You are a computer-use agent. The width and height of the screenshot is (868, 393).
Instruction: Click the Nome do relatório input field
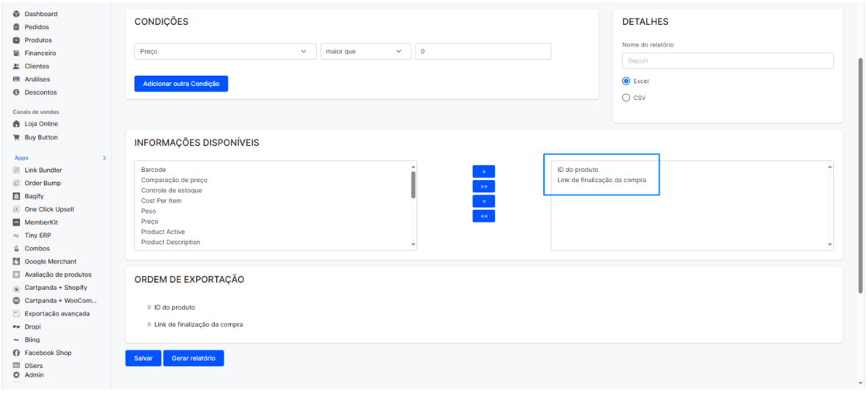tap(727, 60)
